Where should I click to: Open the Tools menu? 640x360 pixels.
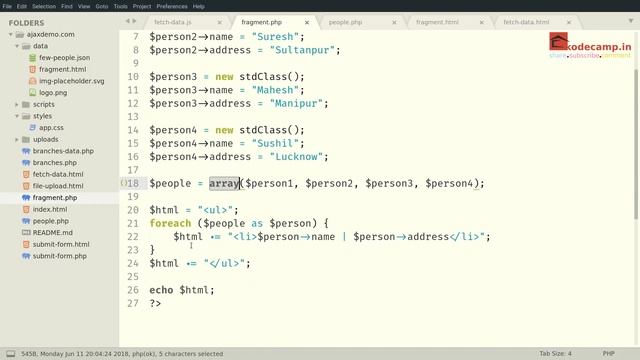point(120,6)
